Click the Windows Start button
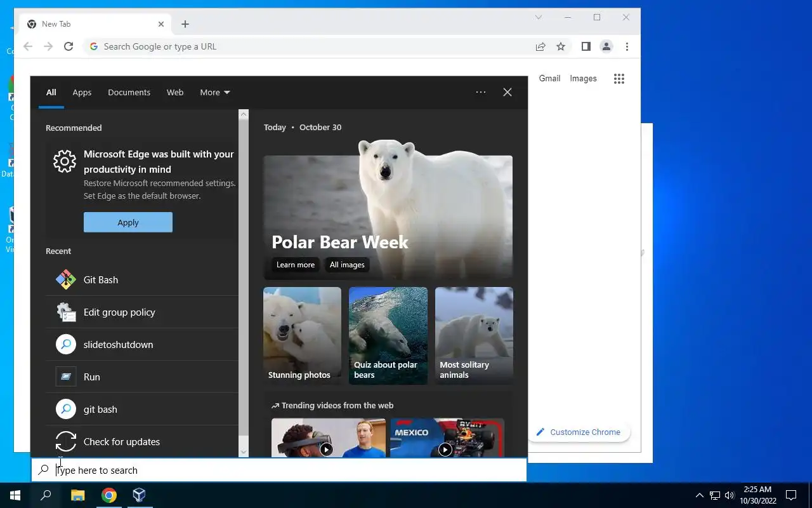Viewport: 812px width, 508px height. 15,495
